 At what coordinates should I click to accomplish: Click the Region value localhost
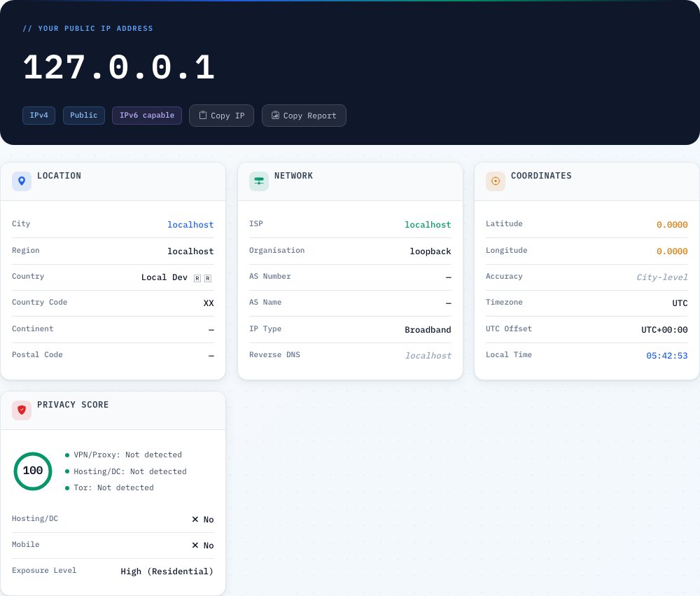click(x=190, y=251)
